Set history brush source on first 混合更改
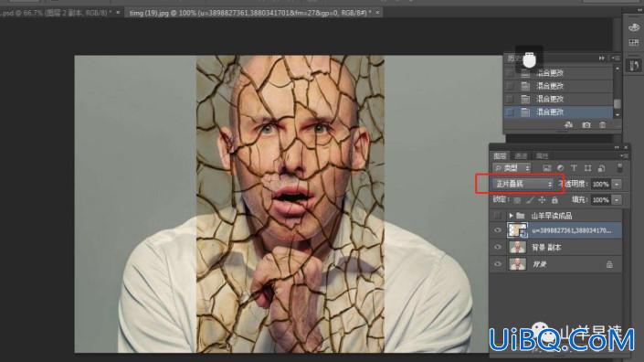This screenshot has height=362, width=644. [x=510, y=73]
